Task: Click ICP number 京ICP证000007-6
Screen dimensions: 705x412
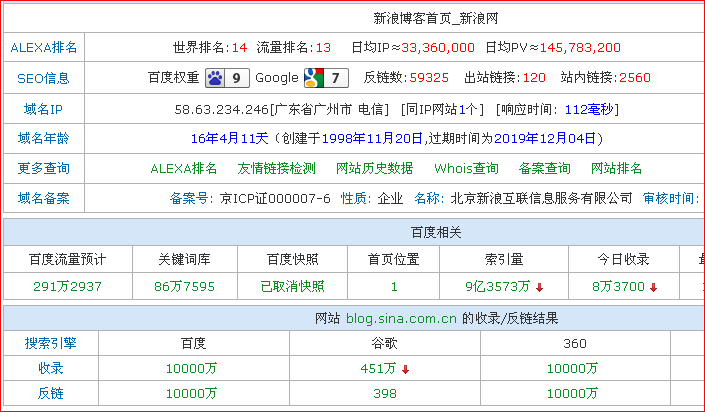Action: click(275, 198)
